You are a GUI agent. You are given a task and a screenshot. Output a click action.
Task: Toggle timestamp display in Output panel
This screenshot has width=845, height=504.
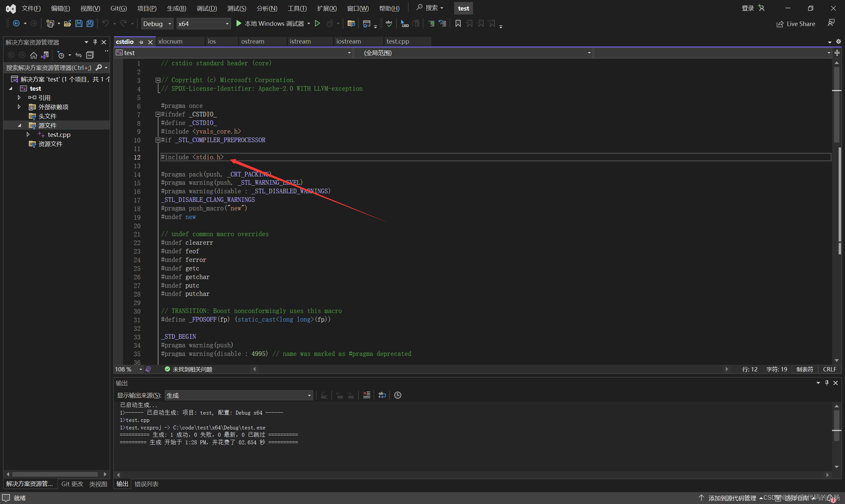(x=397, y=395)
